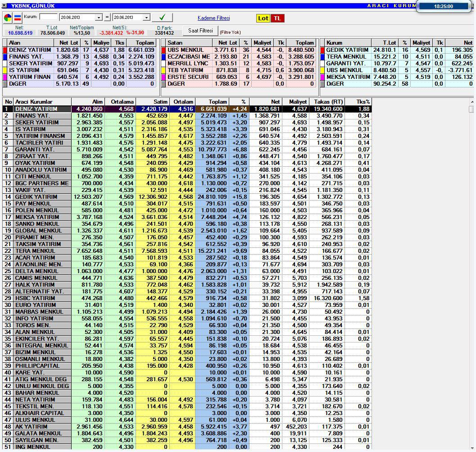Viewport: 476px width, 452px height.
Task: Click Toplam value 15.221.241 for TERA MENKUL
Action: click(x=212, y=251)
